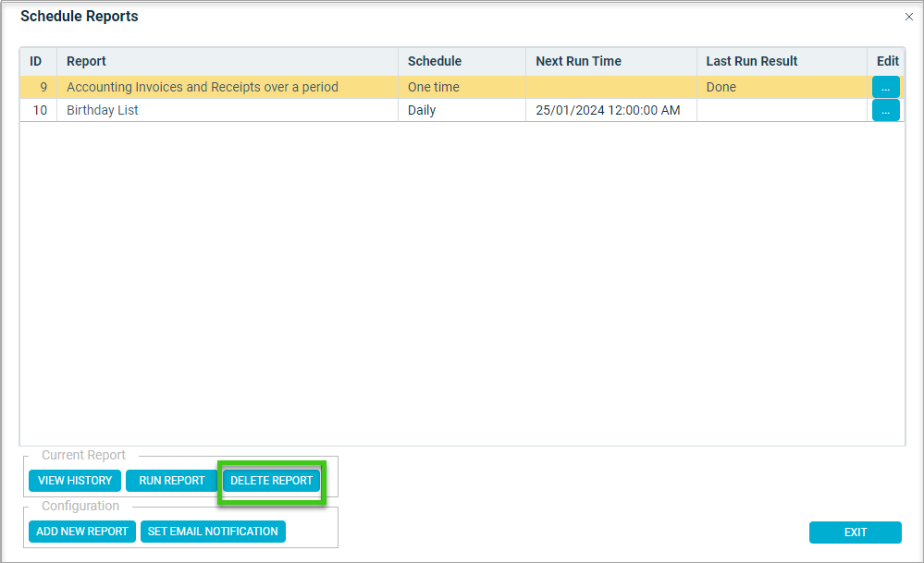Click the 25/01/2024 12:00:00 AM cell
924x563 pixels.
click(611, 110)
